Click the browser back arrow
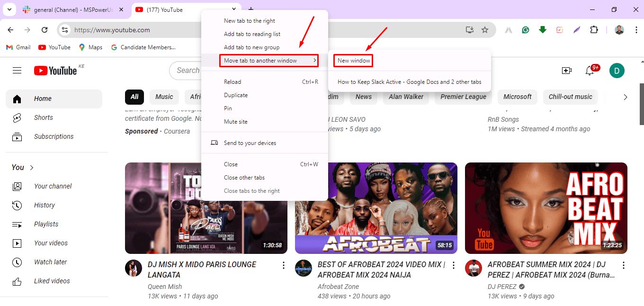The height and width of the screenshot is (306, 644). pyautogui.click(x=10, y=30)
